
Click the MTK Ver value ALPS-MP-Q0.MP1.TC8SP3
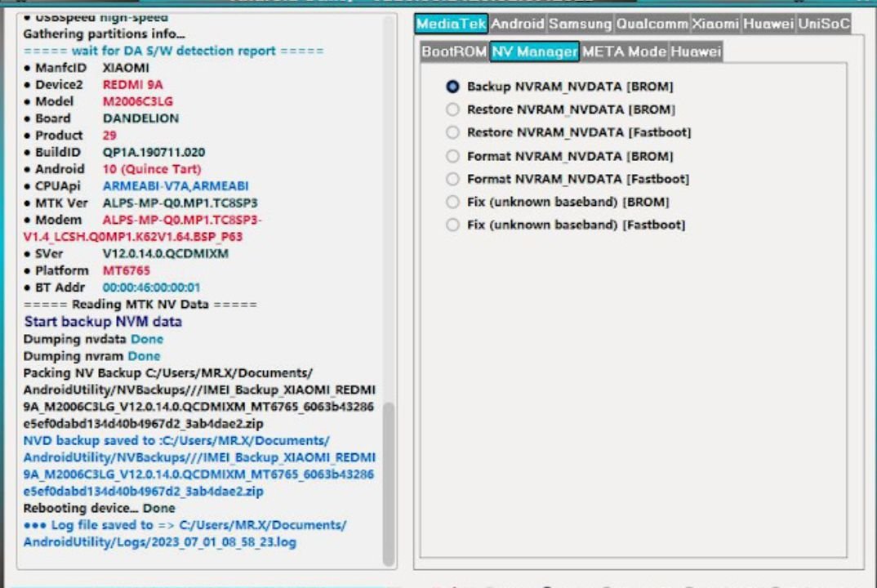pyautogui.click(x=180, y=203)
